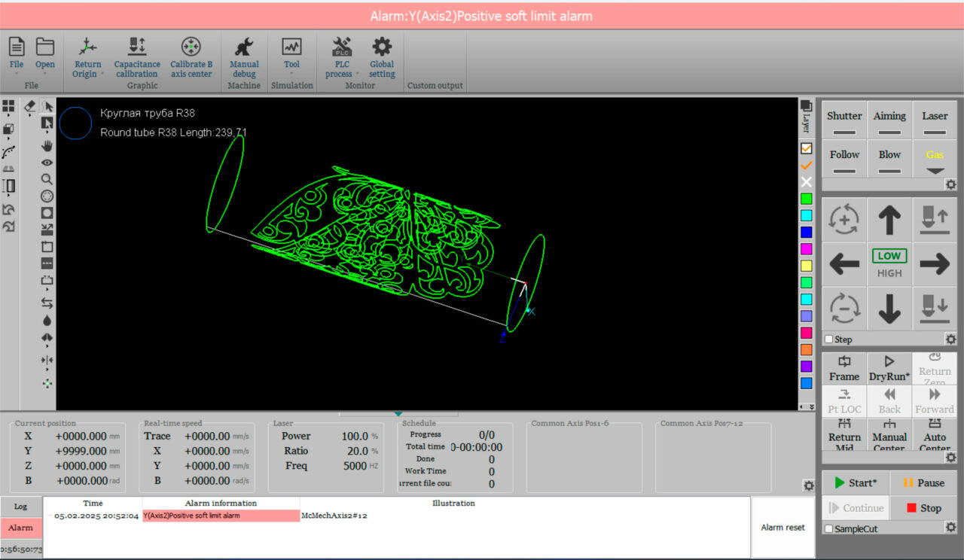Select the dark blue layer swatch
964x560 pixels.
(x=807, y=232)
